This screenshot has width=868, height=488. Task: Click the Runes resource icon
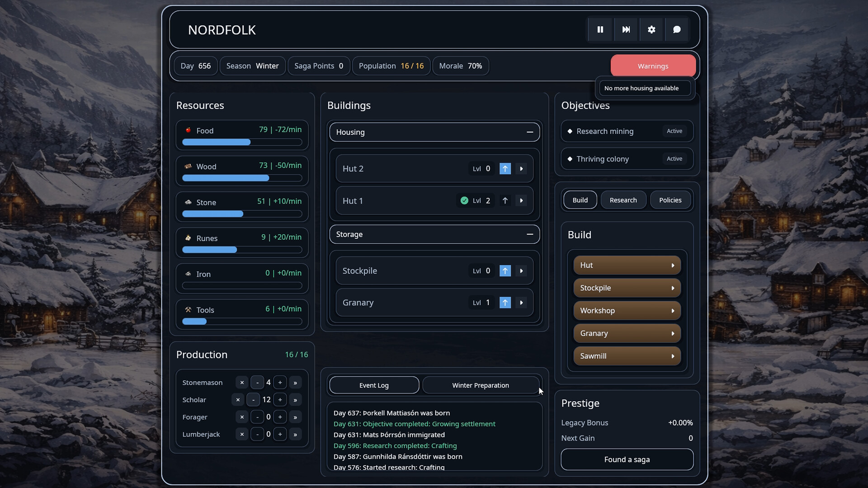(x=188, y=238)
